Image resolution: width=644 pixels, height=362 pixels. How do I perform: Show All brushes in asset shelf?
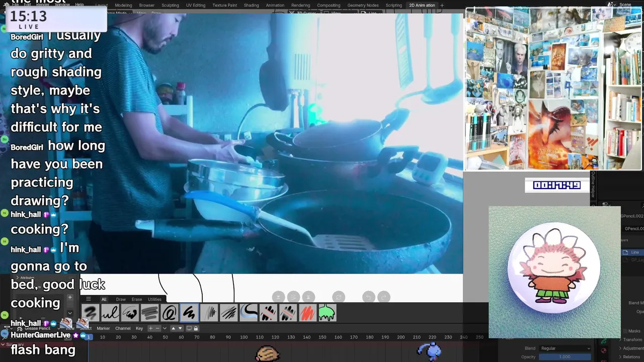104,299
